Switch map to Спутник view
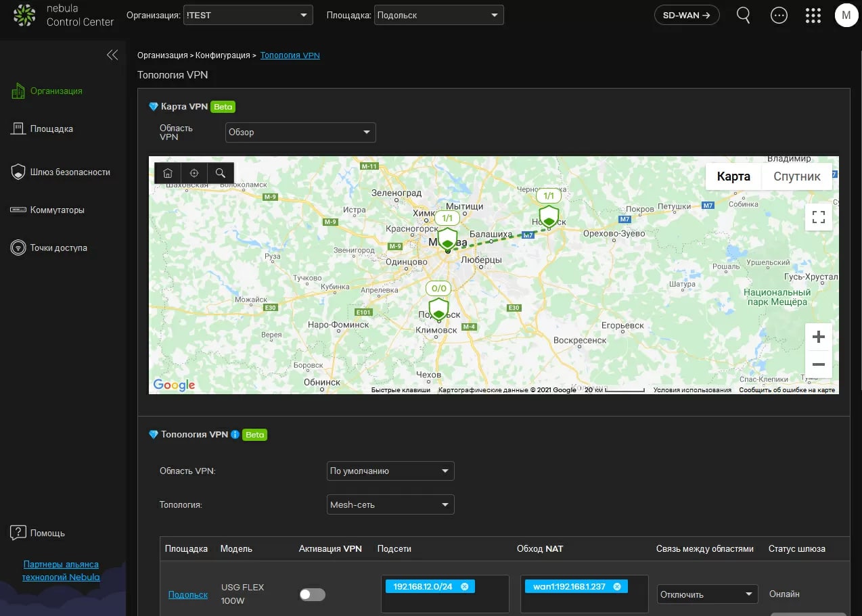Viewport: 862px width, 616px height. (796, 176)
